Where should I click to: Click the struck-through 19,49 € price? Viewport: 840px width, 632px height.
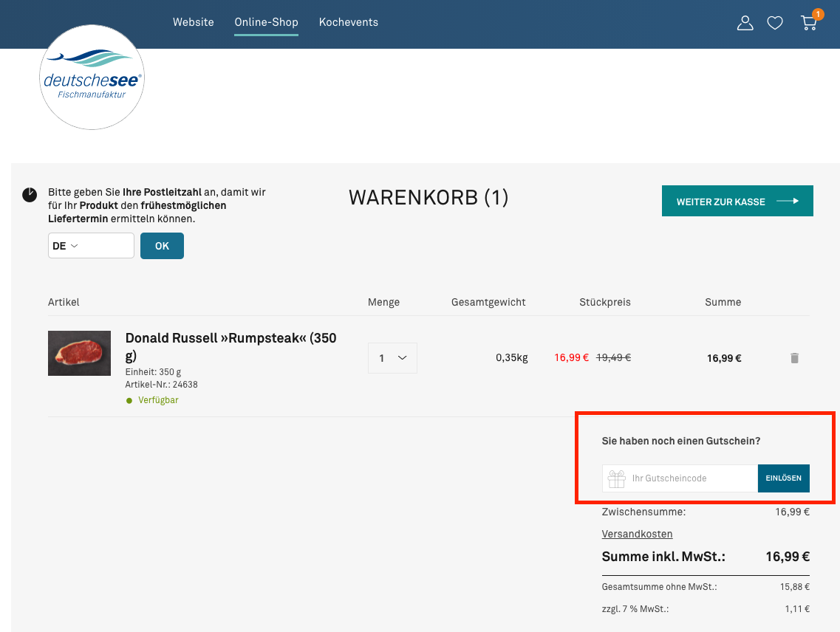click(x=613, y=358)
